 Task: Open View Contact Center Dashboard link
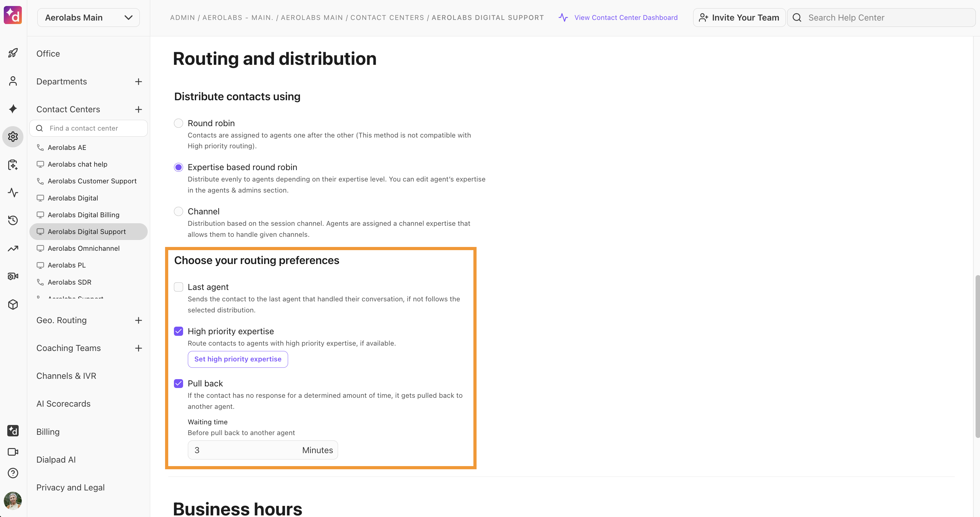[x=626, y=17]
